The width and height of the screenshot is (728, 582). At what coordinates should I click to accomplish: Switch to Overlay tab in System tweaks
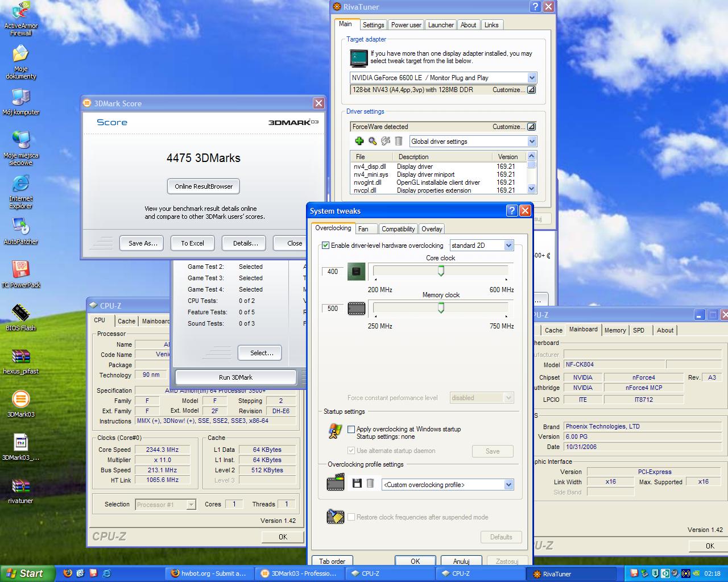(x=432, y=229)
